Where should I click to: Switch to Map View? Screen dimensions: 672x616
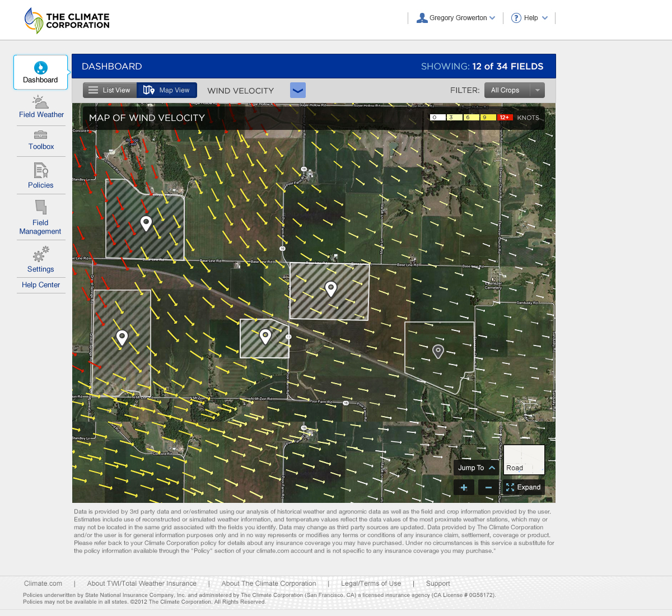tap(167, 90)
